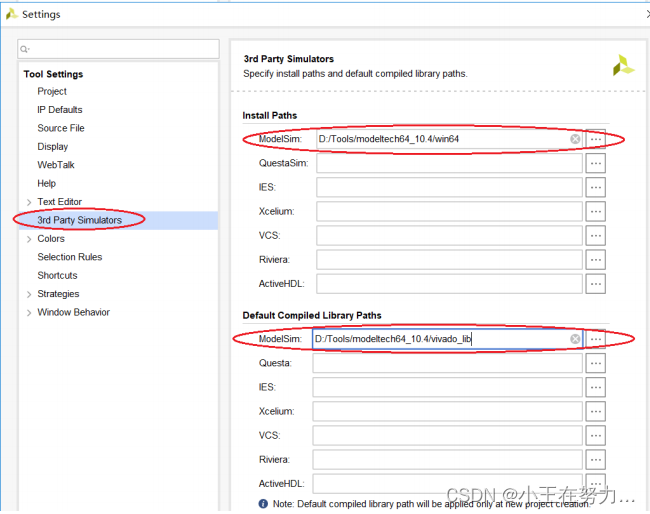Click the Xcelium install path field
The height and width of the screenshot is (514, 650).
tap(449, 211)
